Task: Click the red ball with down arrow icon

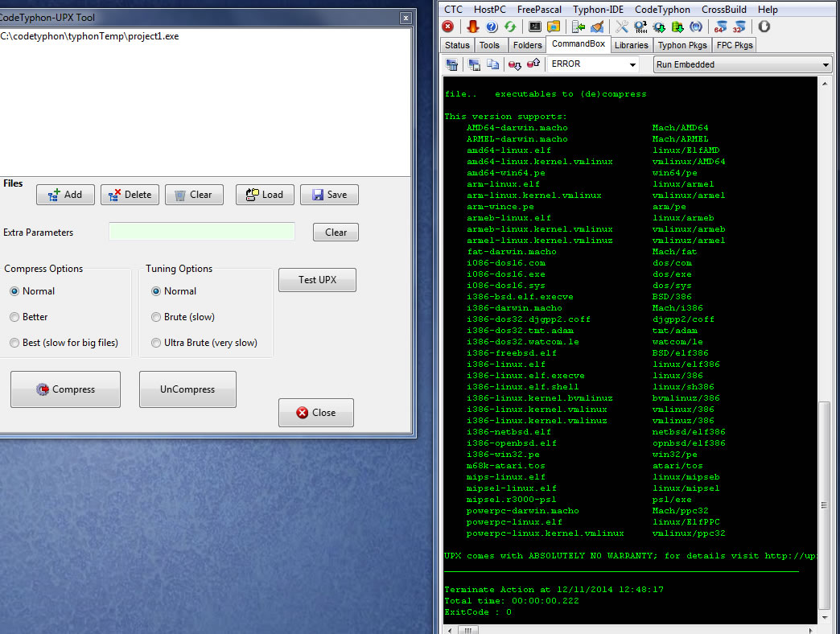Action: coord(515,65)
